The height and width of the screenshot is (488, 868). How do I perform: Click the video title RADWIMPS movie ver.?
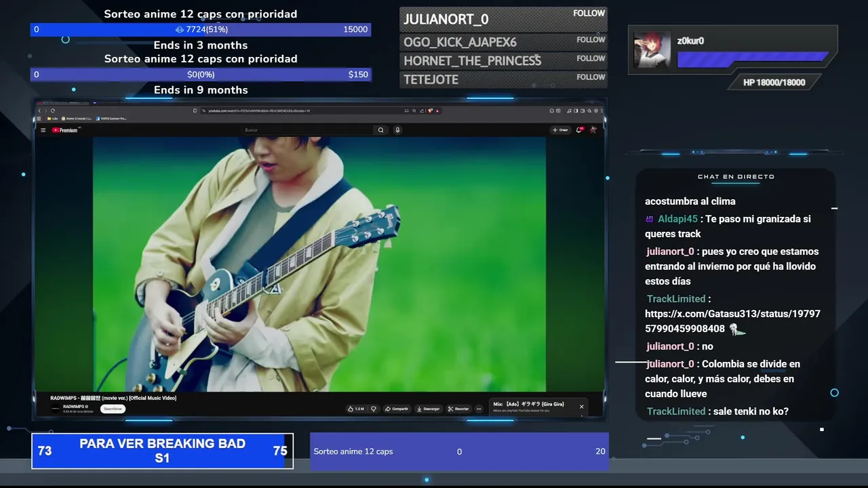point(113,398)
